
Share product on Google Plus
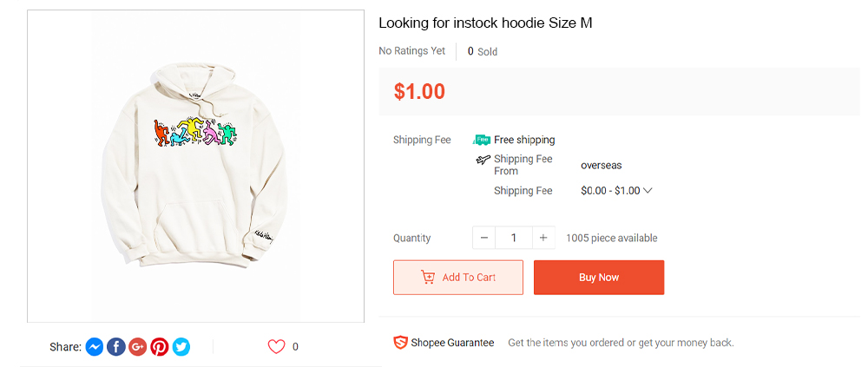point(138,347)
